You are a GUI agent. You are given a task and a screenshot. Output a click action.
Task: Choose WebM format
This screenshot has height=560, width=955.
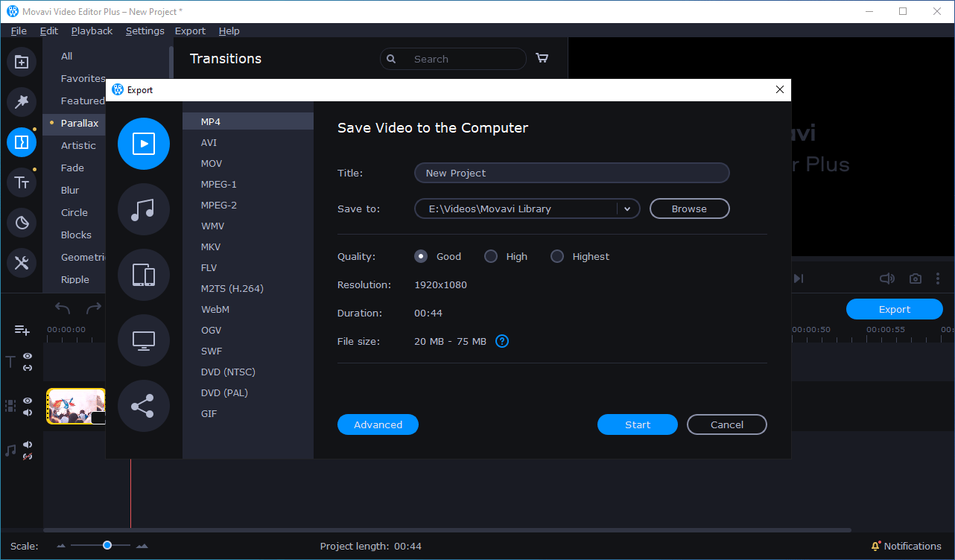[x=248, y=309]
